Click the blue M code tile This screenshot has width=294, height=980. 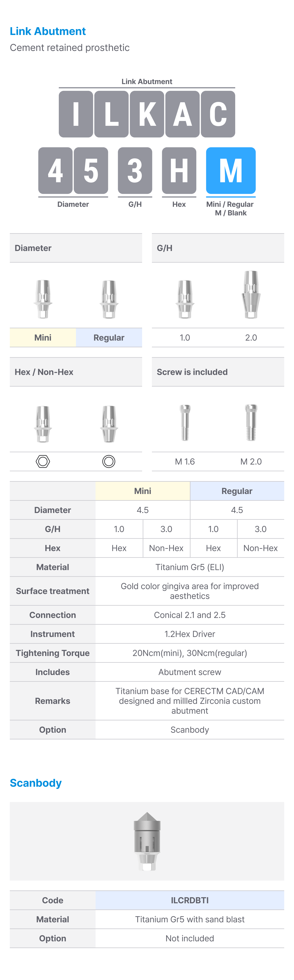tap(231, 170)
